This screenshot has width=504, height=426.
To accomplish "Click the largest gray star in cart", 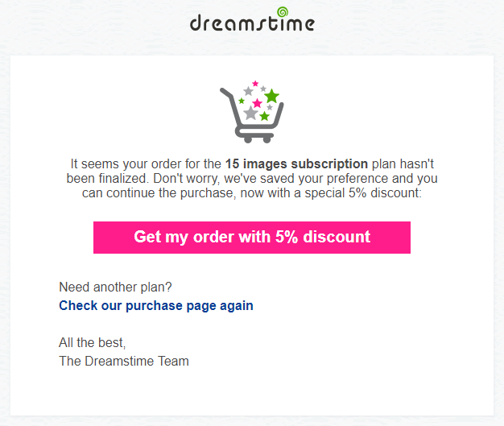I will (x=251, y=114).
